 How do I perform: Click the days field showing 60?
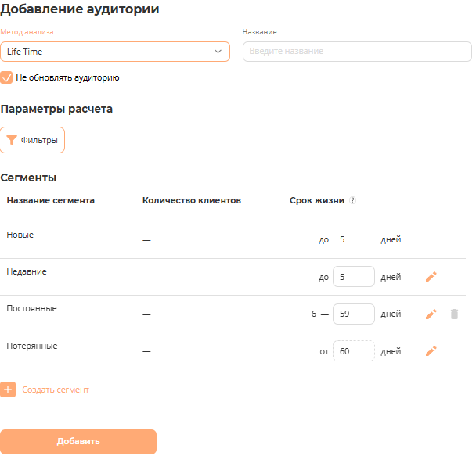(353, 351)
